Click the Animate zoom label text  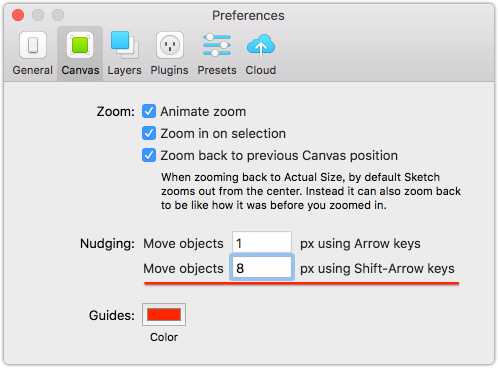pyautogui.click(x=203, y=112)
